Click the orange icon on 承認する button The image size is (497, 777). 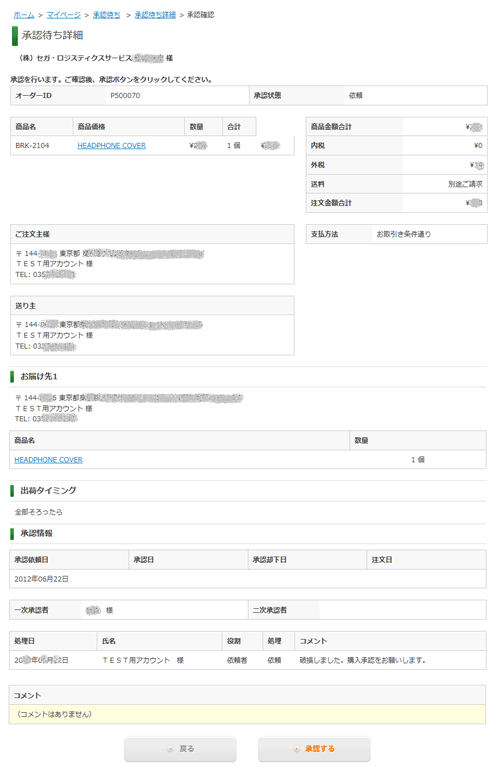pos(297,749)
